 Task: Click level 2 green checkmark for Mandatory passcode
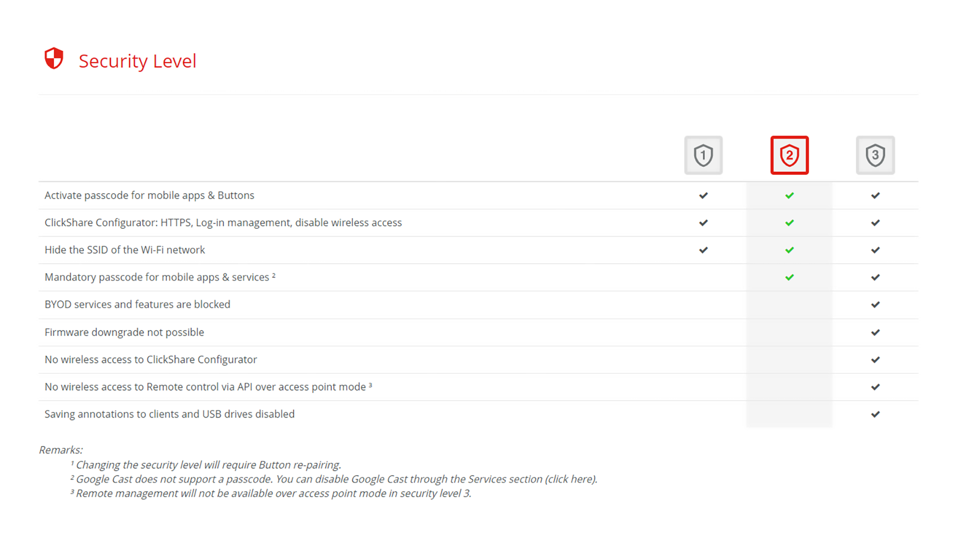pyautogui.click(x=789, y=278)
